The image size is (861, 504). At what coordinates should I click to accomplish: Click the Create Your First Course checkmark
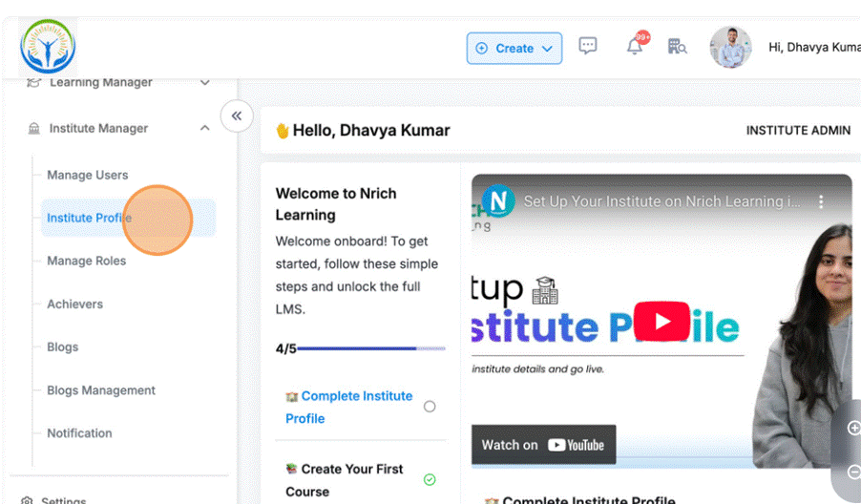click(x=430, y=479)
